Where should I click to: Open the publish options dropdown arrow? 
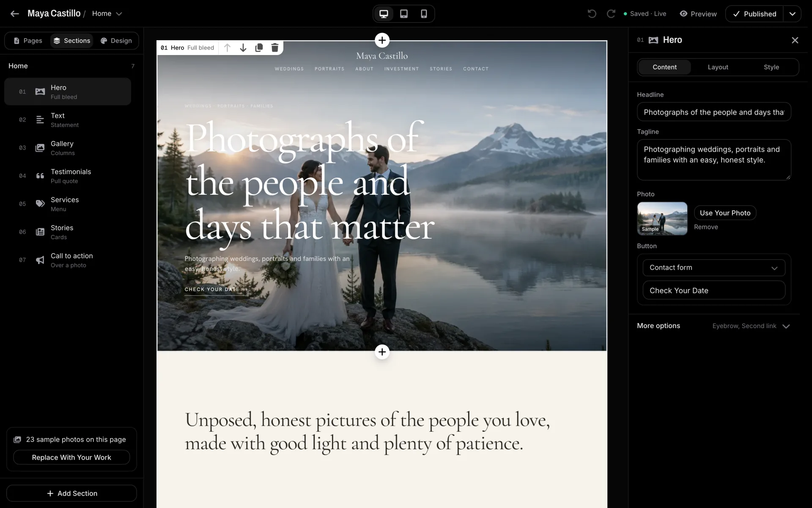point(792,14)
